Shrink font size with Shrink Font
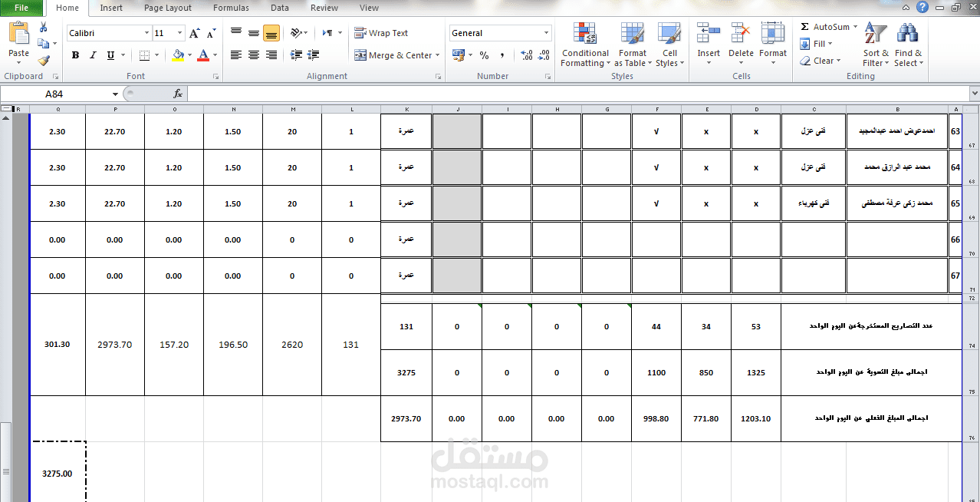 click(211, 33)
